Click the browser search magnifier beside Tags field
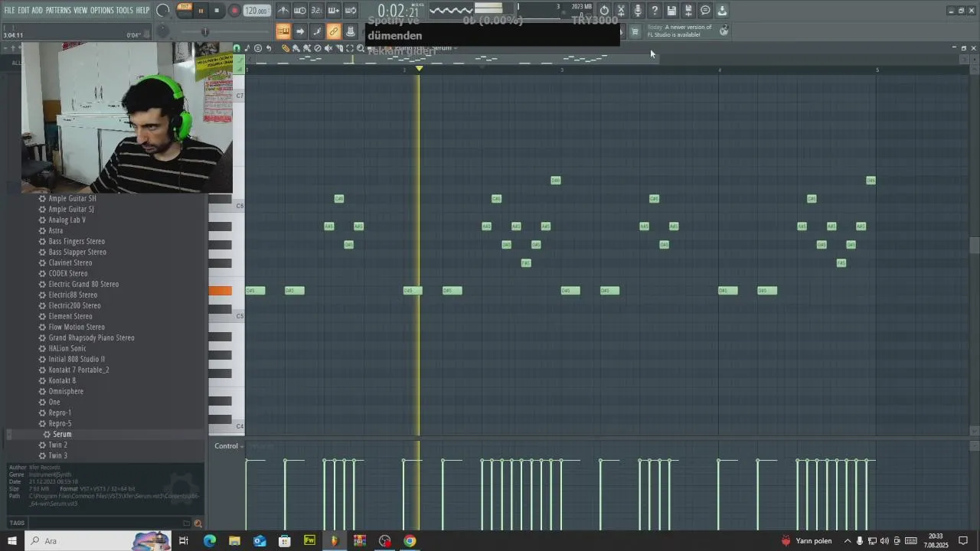 pyautogui.click(x=198, y=523)
